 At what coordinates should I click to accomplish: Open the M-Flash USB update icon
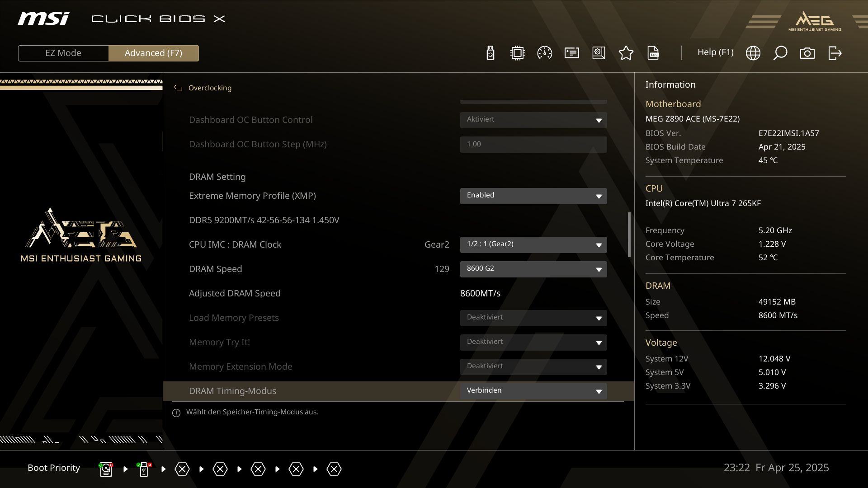[x=491, y=53]
